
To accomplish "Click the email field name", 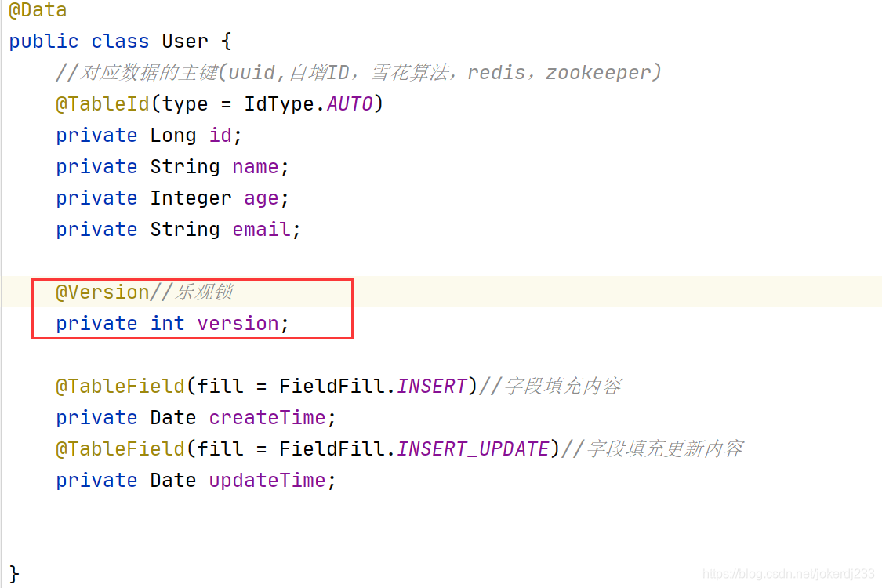I will point(262,230).
